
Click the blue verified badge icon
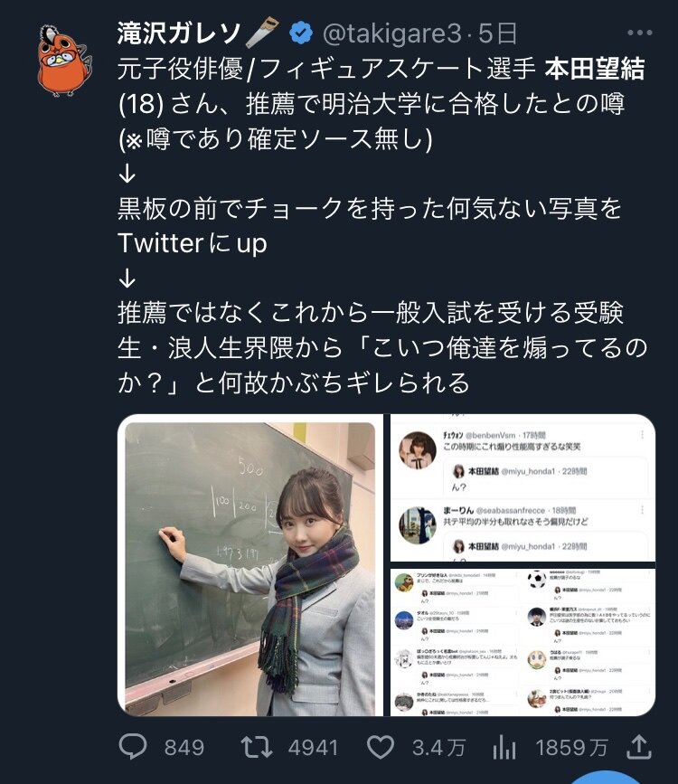click(x=301, y=33)
